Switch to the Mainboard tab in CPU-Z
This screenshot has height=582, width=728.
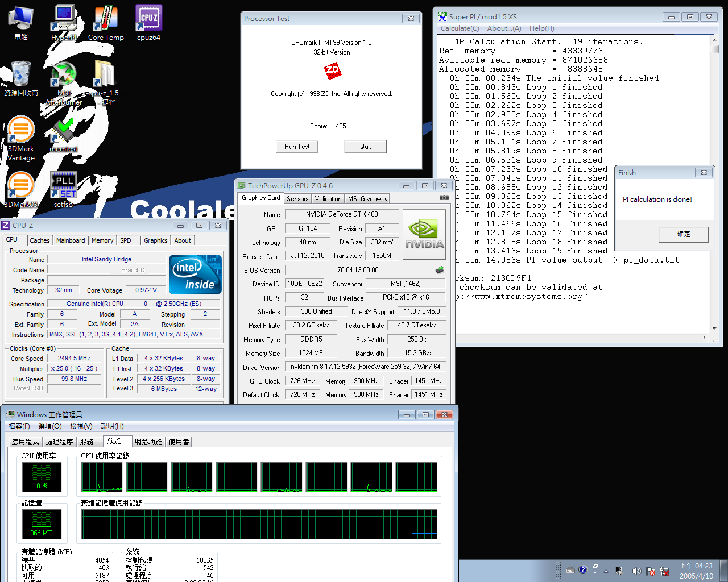71,240
